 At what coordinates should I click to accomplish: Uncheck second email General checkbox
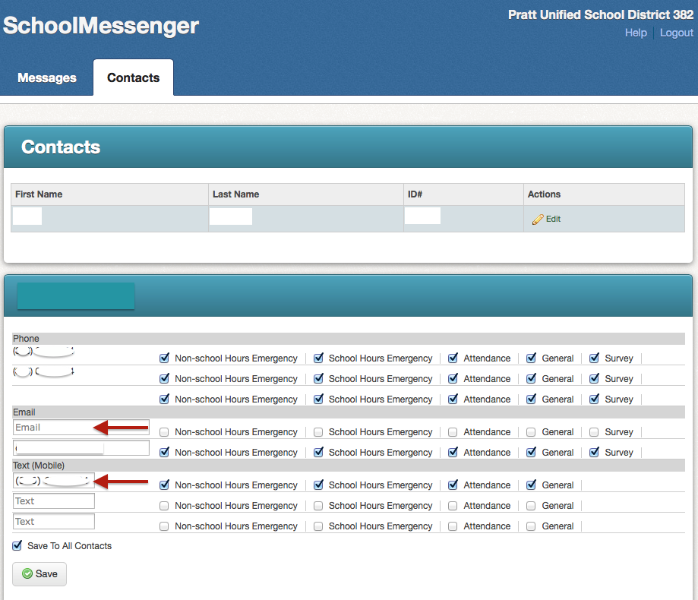click(531, 452)
